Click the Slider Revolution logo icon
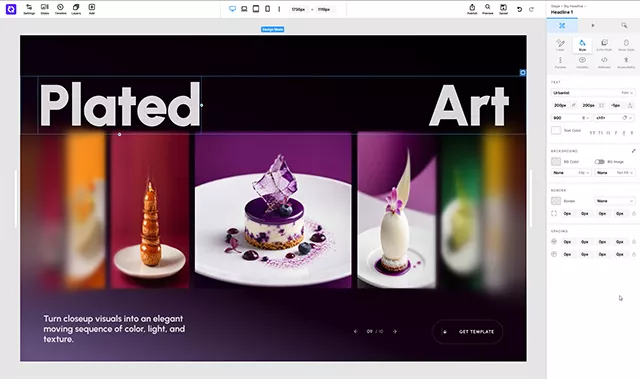640x379 pixels. (x=11, y=9)
